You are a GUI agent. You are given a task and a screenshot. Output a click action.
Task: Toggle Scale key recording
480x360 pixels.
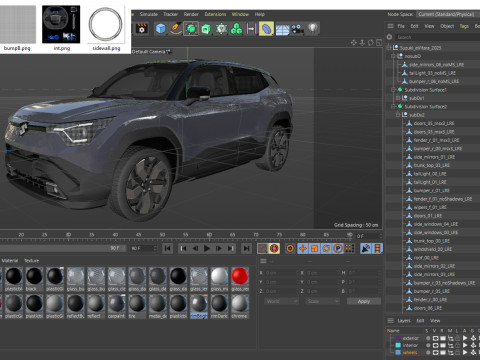(x=314, y=248)
